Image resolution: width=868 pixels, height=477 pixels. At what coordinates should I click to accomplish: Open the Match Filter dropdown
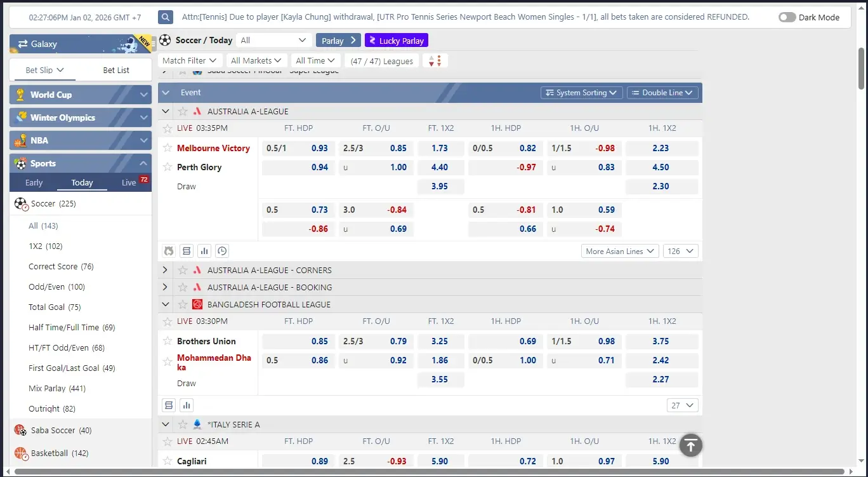189,60
